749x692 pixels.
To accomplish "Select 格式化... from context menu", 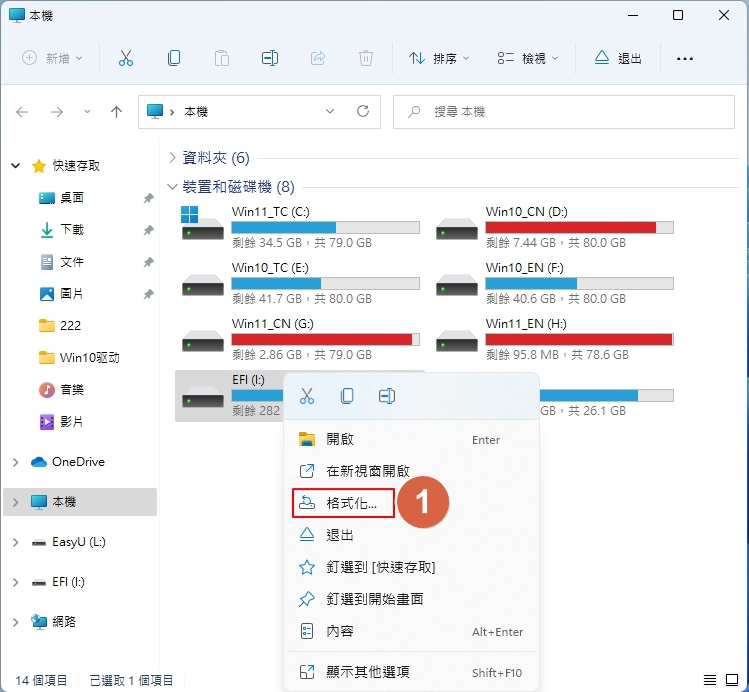I will pyautogui.click(x=351, y=503).
